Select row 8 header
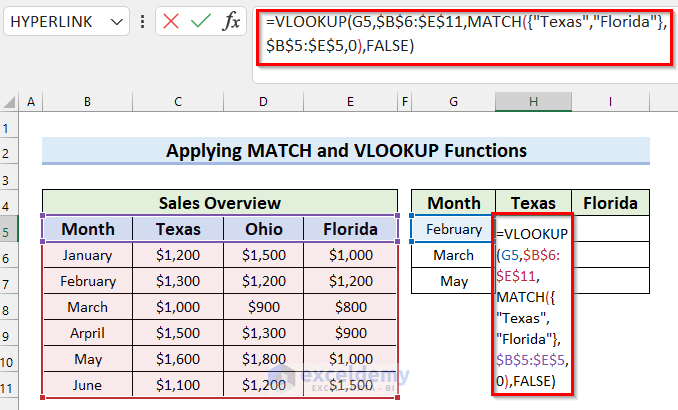 pos(9,307)
